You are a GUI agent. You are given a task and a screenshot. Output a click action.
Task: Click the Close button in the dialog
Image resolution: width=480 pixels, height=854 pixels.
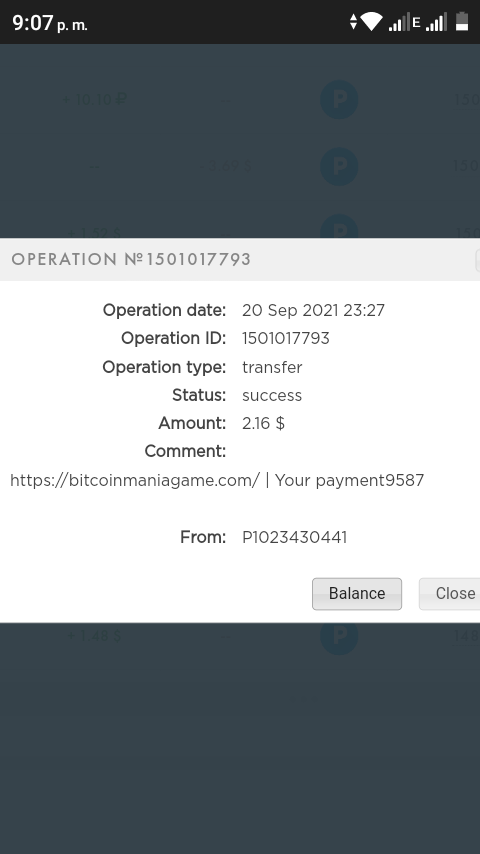[x=450, y=594]
